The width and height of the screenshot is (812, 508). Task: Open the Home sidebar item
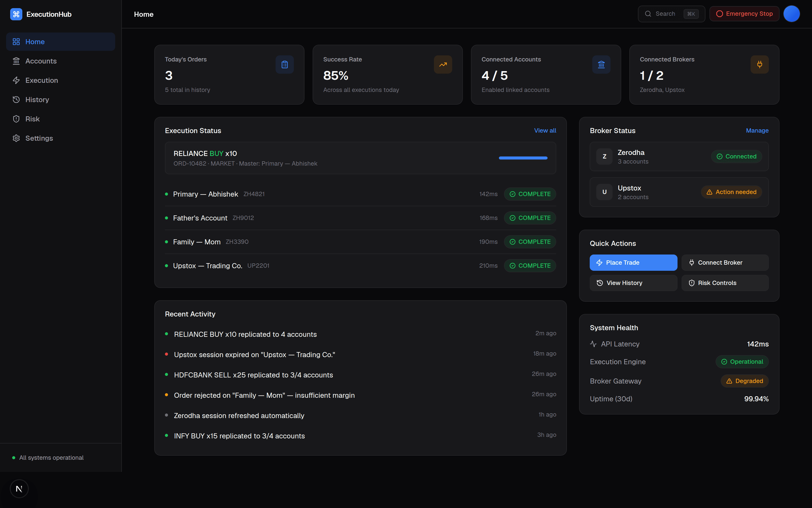click(60, 42)
